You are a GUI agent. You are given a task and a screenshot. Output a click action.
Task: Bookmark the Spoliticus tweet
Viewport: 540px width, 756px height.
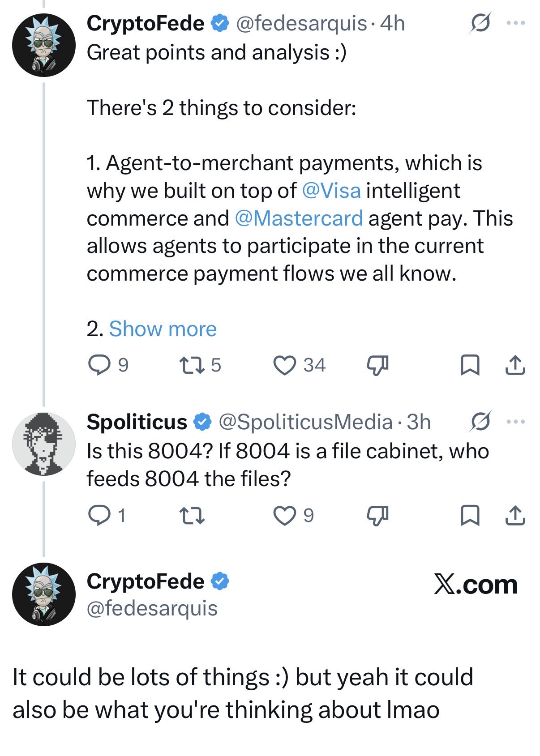(470, 515)
